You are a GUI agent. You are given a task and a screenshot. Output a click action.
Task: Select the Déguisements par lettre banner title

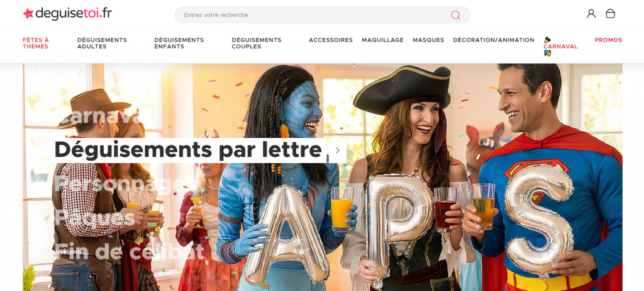pos(188,150)
